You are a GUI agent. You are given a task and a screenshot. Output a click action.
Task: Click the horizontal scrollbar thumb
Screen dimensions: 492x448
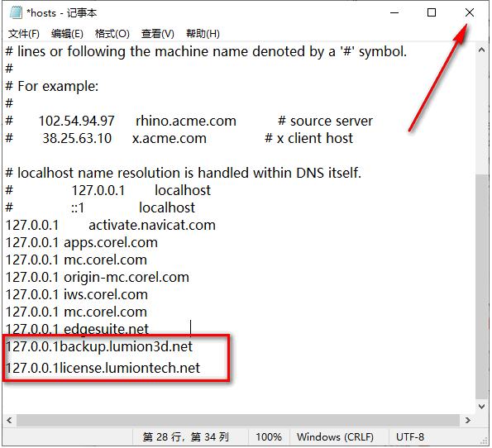(x=238, y=421)
